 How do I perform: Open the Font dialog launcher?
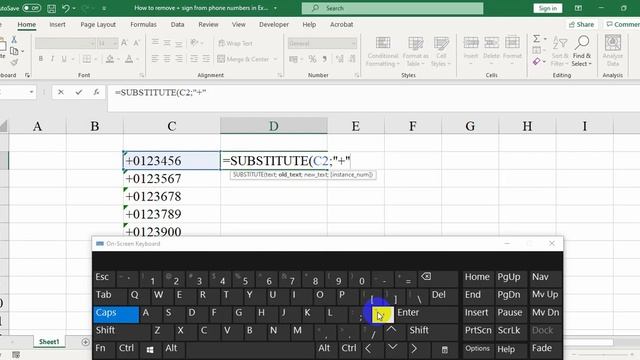[142, 75]
